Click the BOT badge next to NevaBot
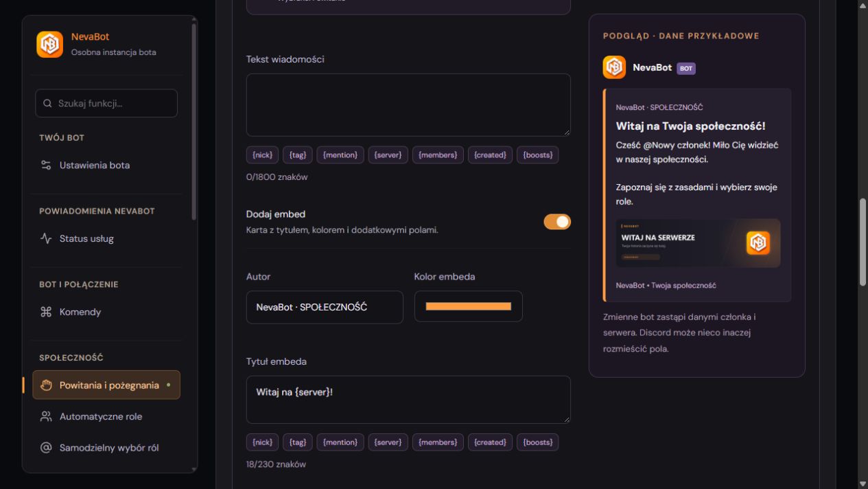The height and width of the screenshot is (489, 868). click(686, 68)
